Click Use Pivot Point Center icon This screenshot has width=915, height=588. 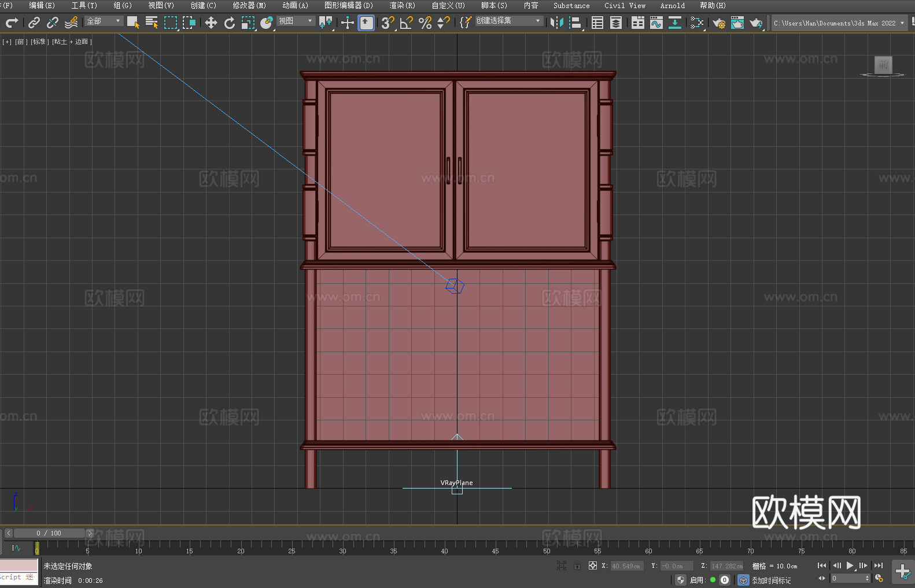tap(326, 23)
